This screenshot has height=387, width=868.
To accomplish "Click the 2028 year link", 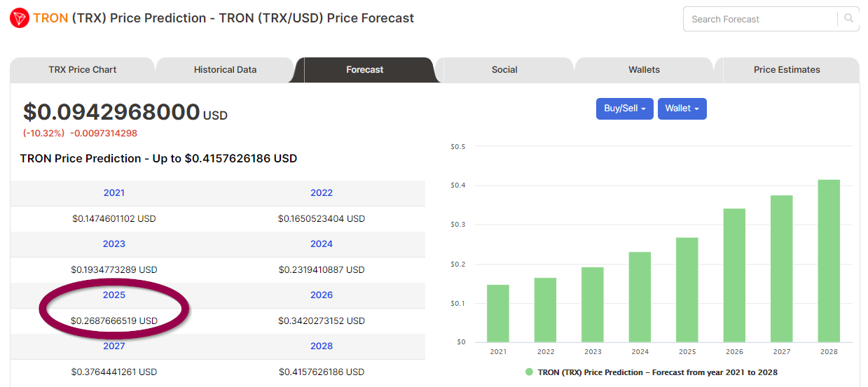I will tap(322, 346).
